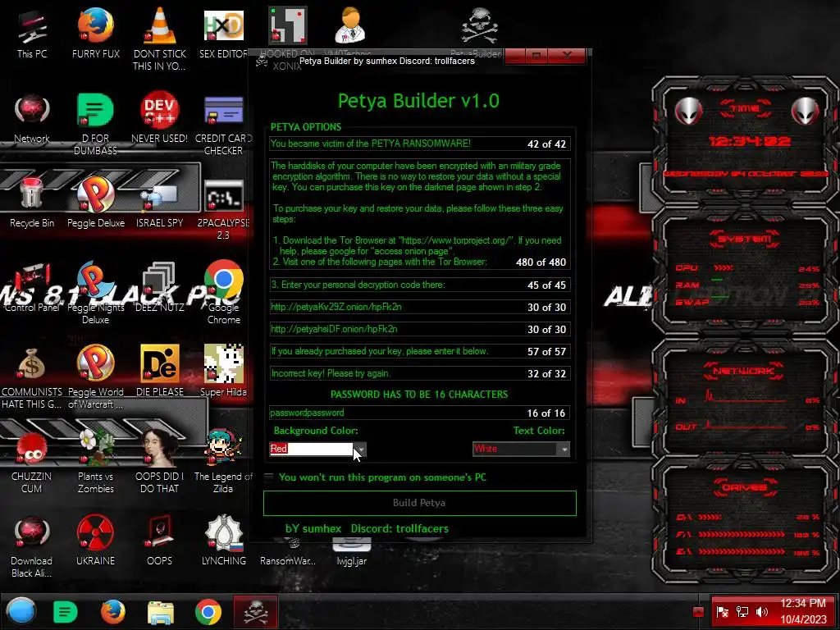The width and height of the screenshot is (840, 630).
Task: Select the Peggle World of Warcraft icon
Action: 95,377
